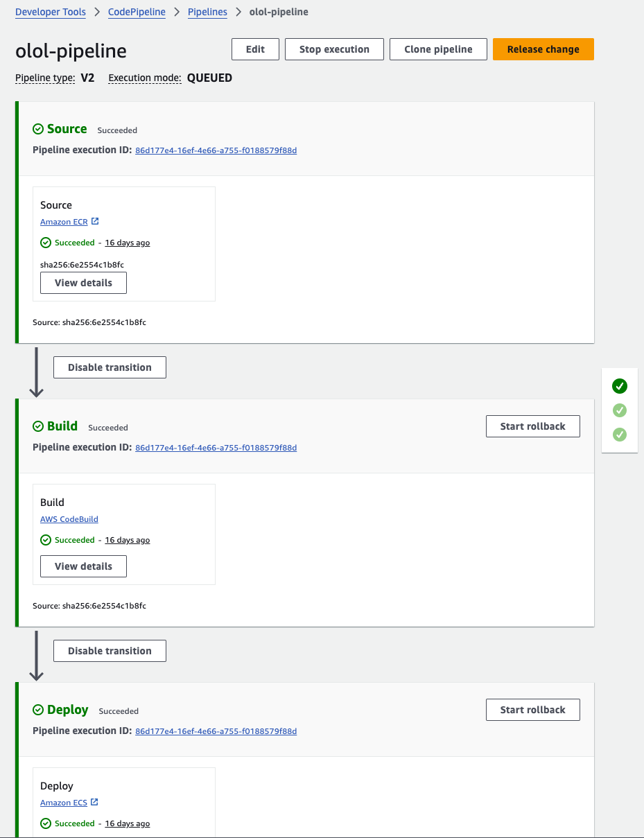
Task: View details of the Source action
Action: (x=83, y=283)
